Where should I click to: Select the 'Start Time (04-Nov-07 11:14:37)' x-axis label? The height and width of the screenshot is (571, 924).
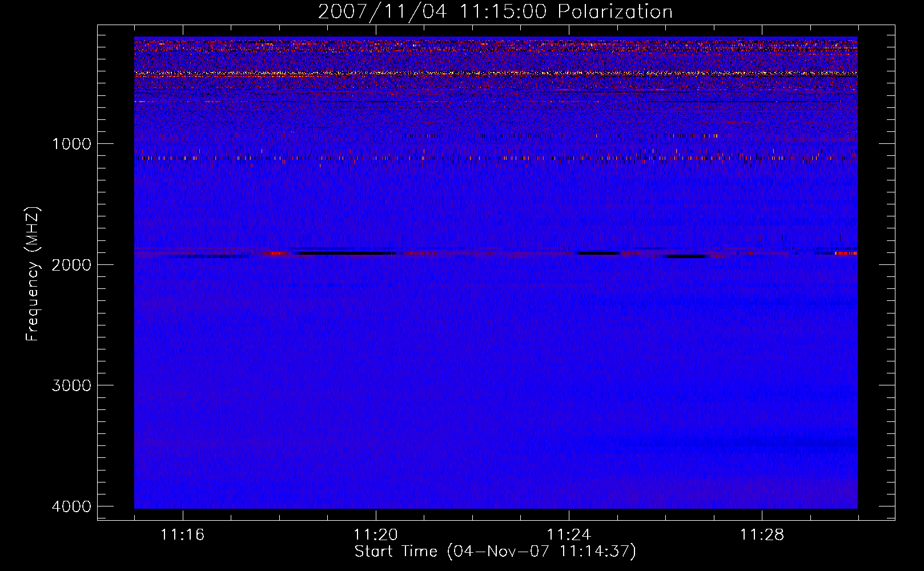(495, 552)
